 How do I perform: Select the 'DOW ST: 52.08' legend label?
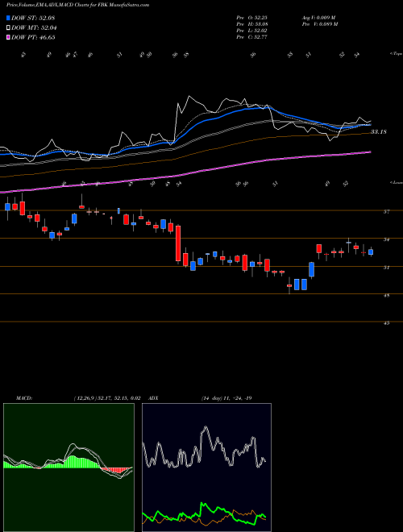[x=33, y=18]
